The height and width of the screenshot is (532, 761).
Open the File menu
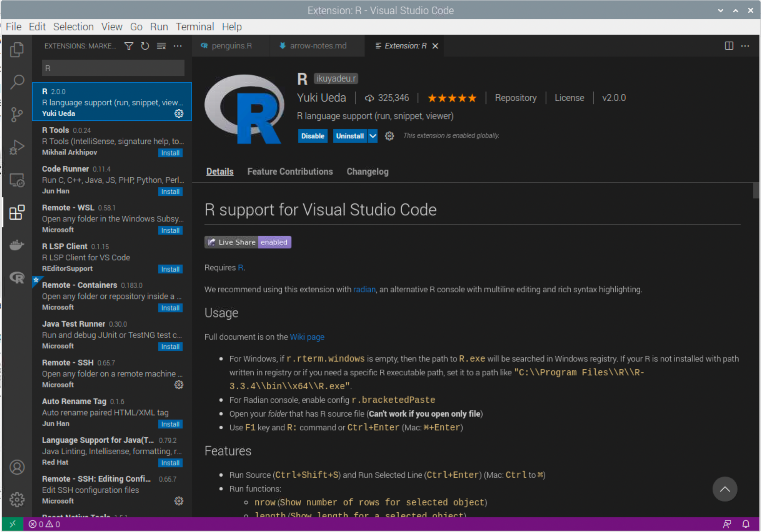click(13, 27)
